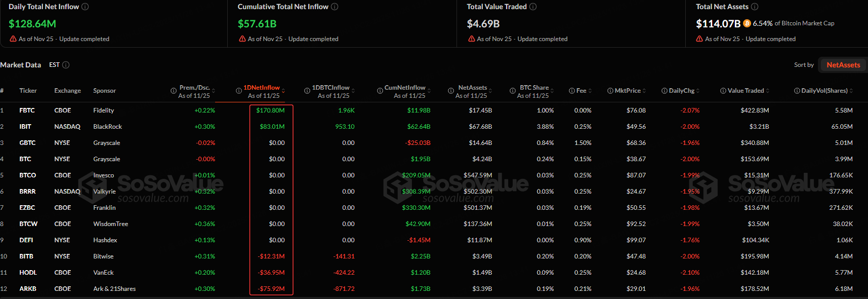This screenshot has width=868, height=299.
Task: Click the EST timezone info icon
Action: [x=66, y=65]
